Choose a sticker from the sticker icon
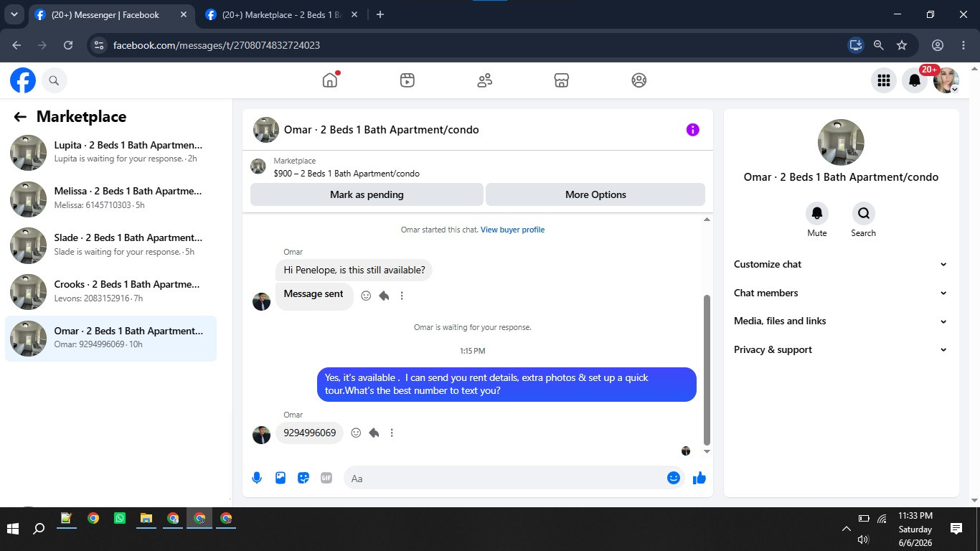The width and height of the screenshot is (980, 551). tap(303, 478)
